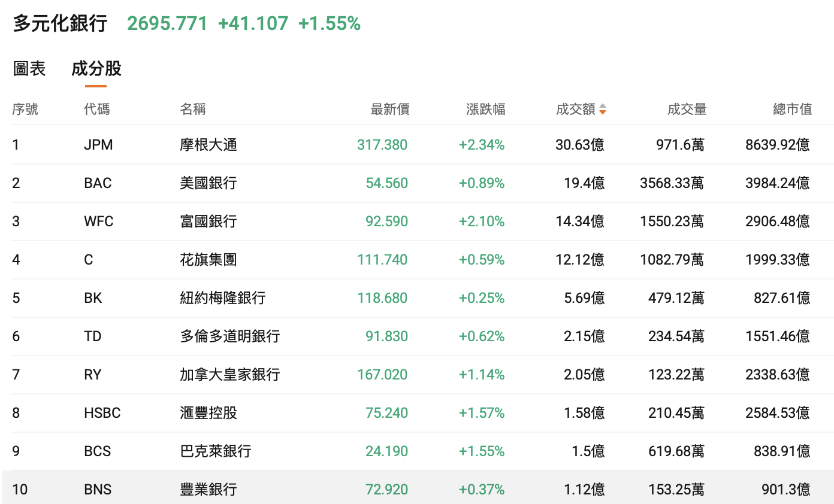The image size is (834, 504).
Task: Click HSBC ticker code
Action: click(x=102, y=413)
